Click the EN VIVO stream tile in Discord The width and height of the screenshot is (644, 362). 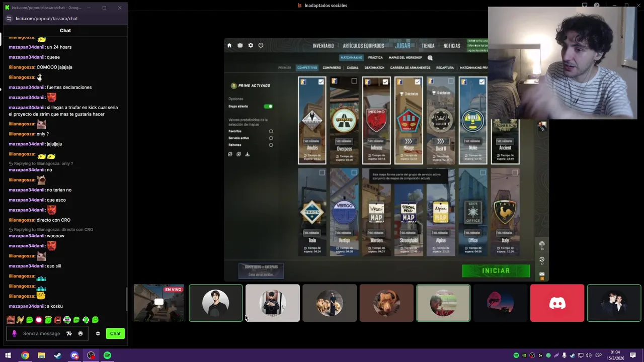(x=159, y=303)
